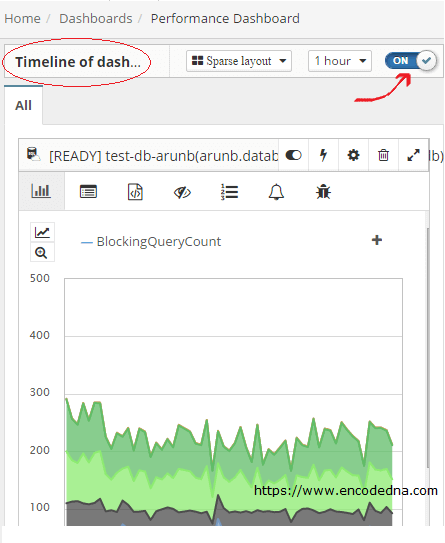Screen dimensions: 445x543
Task: Click the line chart mode icon
Action: (42, 232)
